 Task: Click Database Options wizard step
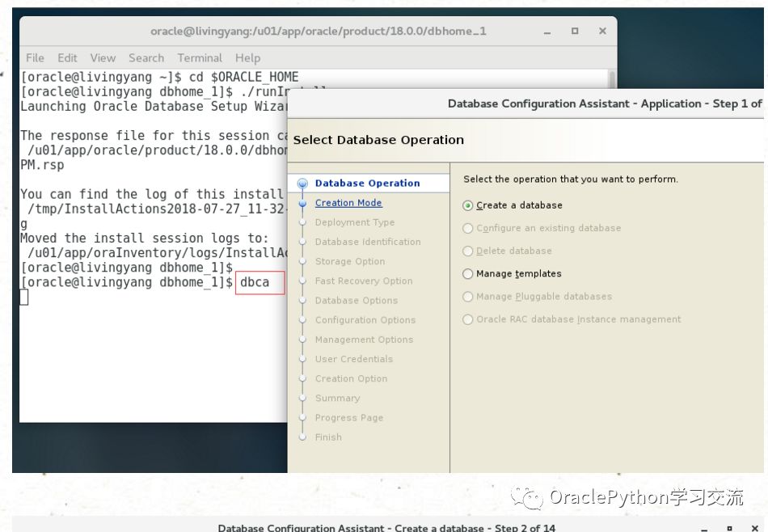pos(356,301)
